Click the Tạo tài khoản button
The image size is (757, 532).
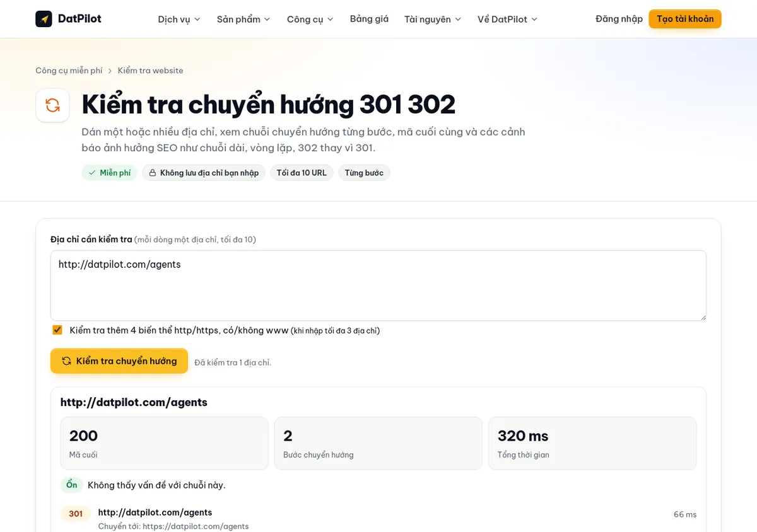tap(685, 19)
